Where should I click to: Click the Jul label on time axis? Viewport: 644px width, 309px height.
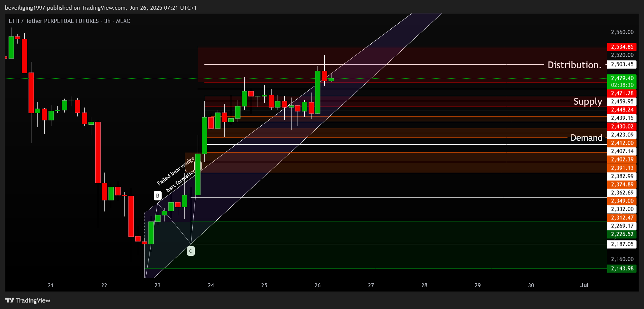pyautogui.click(x=584, y=285)
